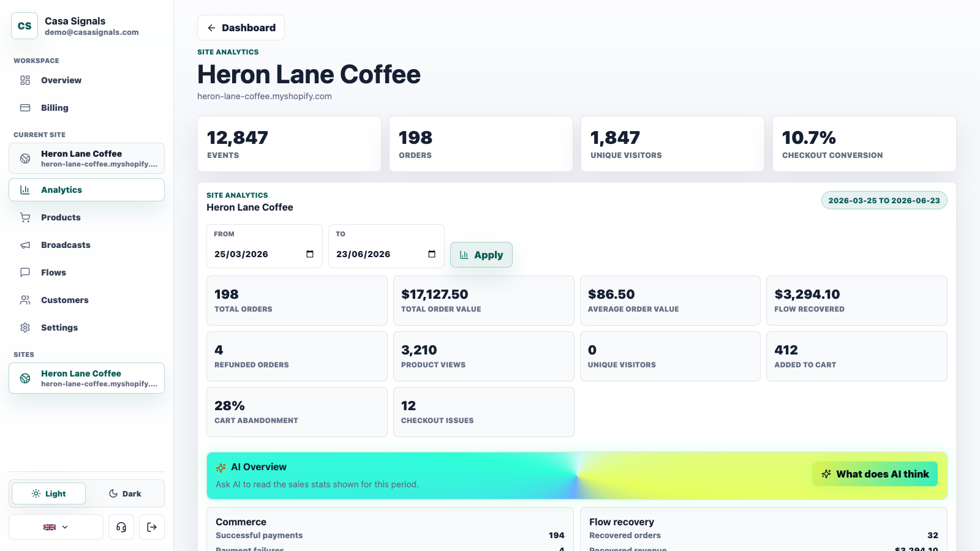Click the Broadcasts megaphone icon
The width and height of the screenshot is (980, 551).
25,245
